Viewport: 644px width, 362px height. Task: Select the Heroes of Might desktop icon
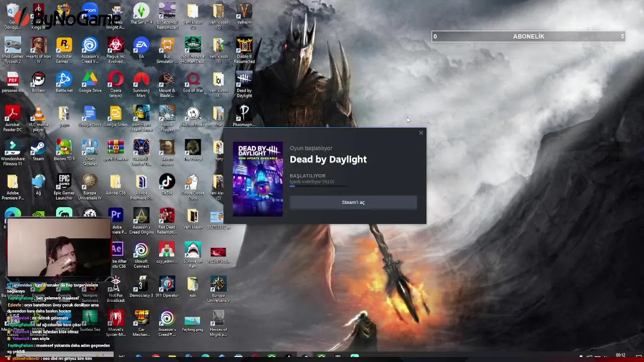pyautogui.click(x=218, y=324)
